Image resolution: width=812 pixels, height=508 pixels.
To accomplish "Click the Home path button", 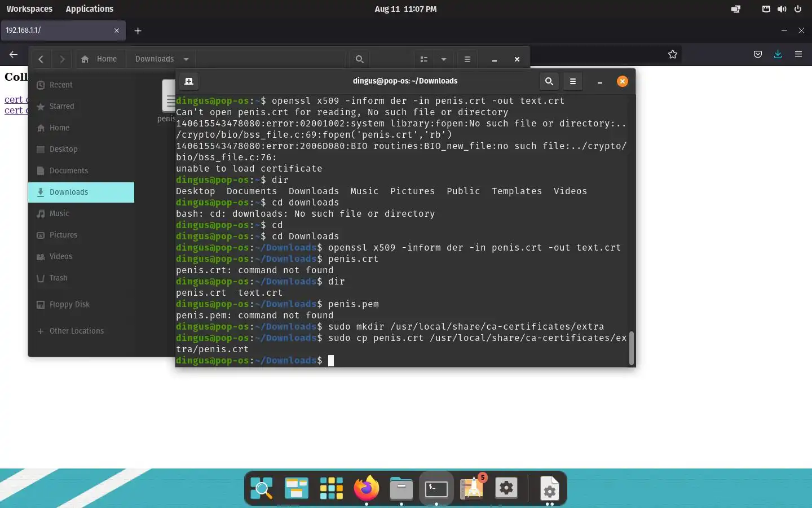I will (x=99, y=59).
